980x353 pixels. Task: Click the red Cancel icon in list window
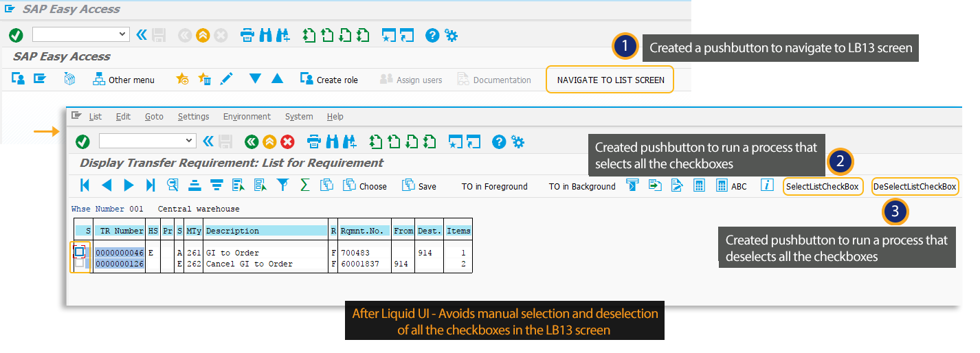tap(287, 141)
